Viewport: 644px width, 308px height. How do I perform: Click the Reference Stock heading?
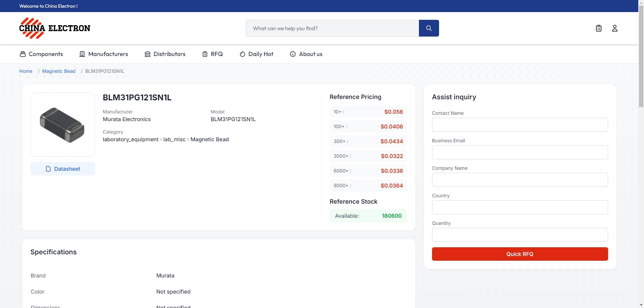[x=354, y=202]
